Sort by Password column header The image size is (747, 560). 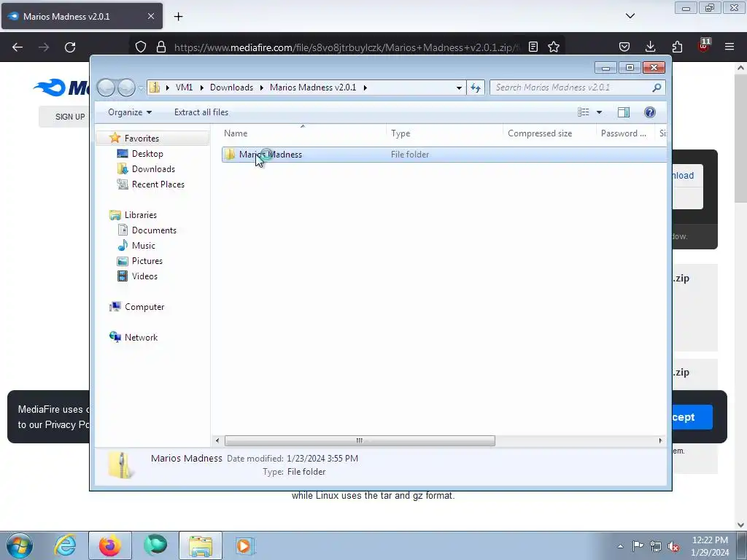point(625,133)
